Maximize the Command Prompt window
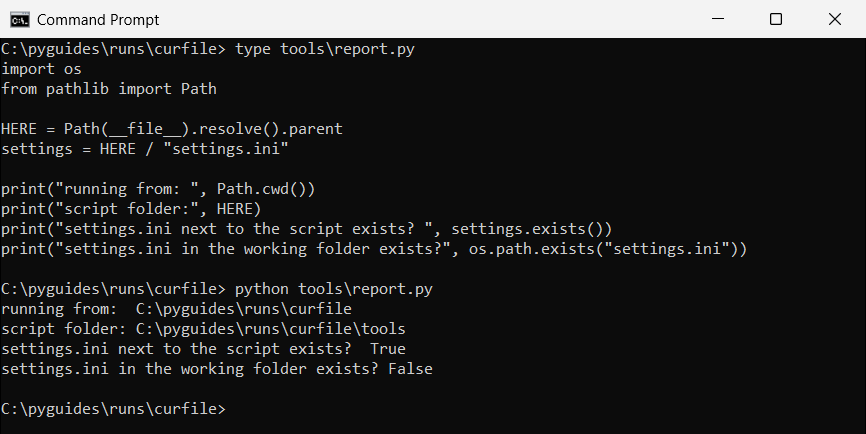 [776, 19]
